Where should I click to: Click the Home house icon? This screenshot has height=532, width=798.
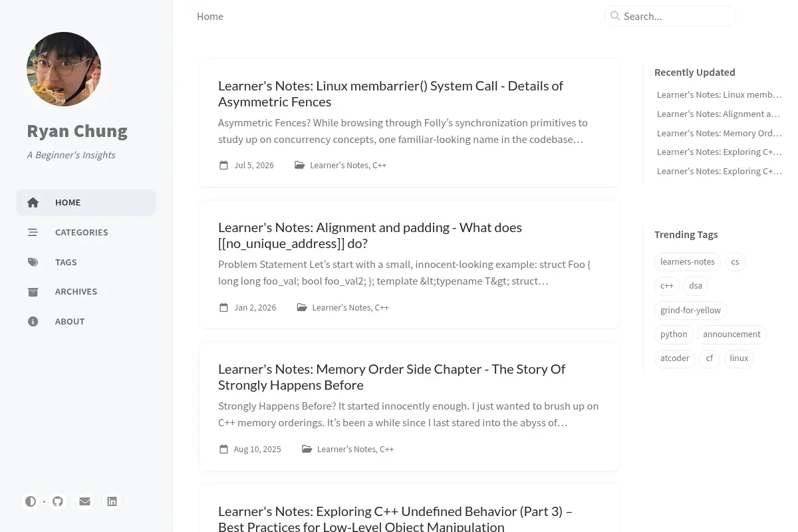33,203
